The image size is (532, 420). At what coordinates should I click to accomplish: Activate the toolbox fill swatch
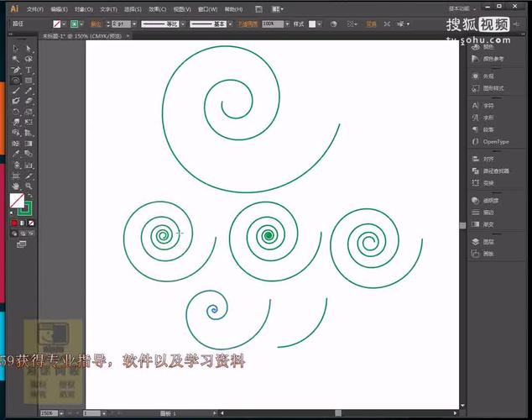point(17,201)
